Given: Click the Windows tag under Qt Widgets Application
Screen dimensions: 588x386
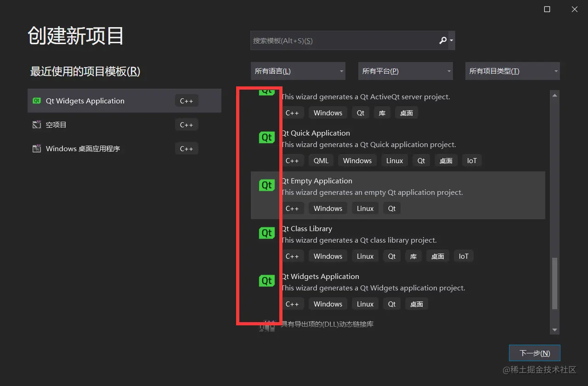Looking at the screenshot, I should (328, 304).
